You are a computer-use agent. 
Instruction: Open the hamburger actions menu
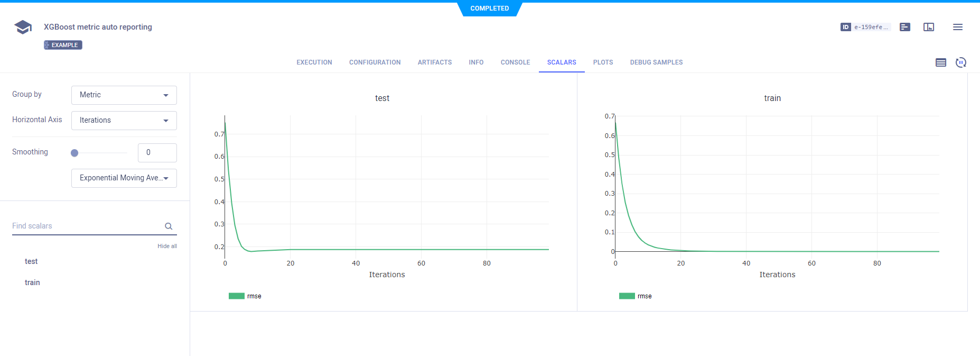click(x=957, y=27)
